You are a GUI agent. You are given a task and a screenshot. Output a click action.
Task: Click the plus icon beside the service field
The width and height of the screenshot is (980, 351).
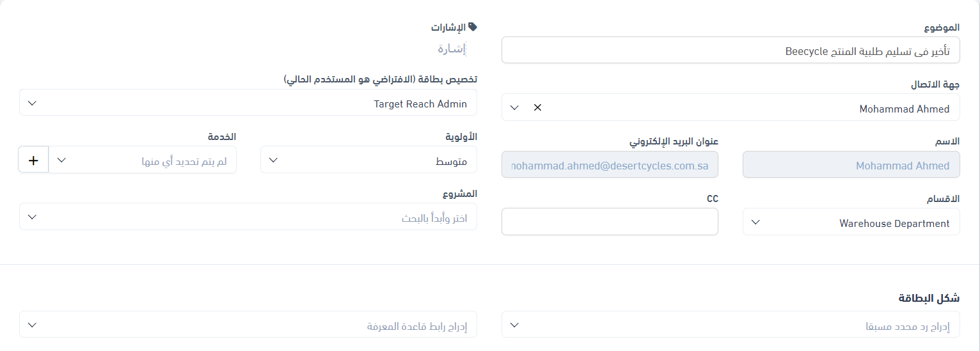[33, 160]
